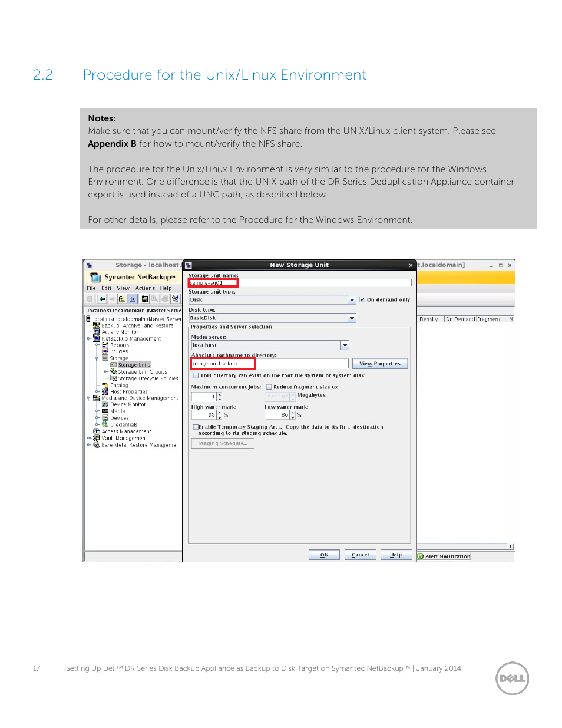Click the Cancel button
This screenshot has height=728, width=562.
(x=360, y=555)
